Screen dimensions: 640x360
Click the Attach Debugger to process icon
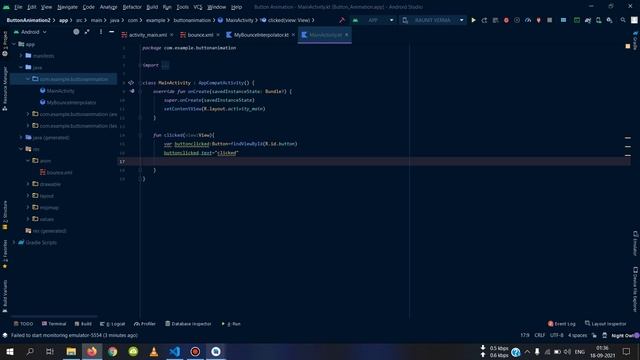pos(538,20)
